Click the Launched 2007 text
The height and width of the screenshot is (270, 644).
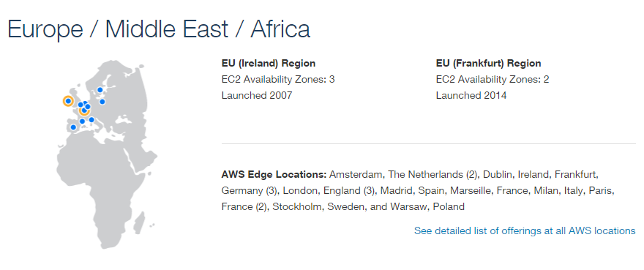click(257, 96)
